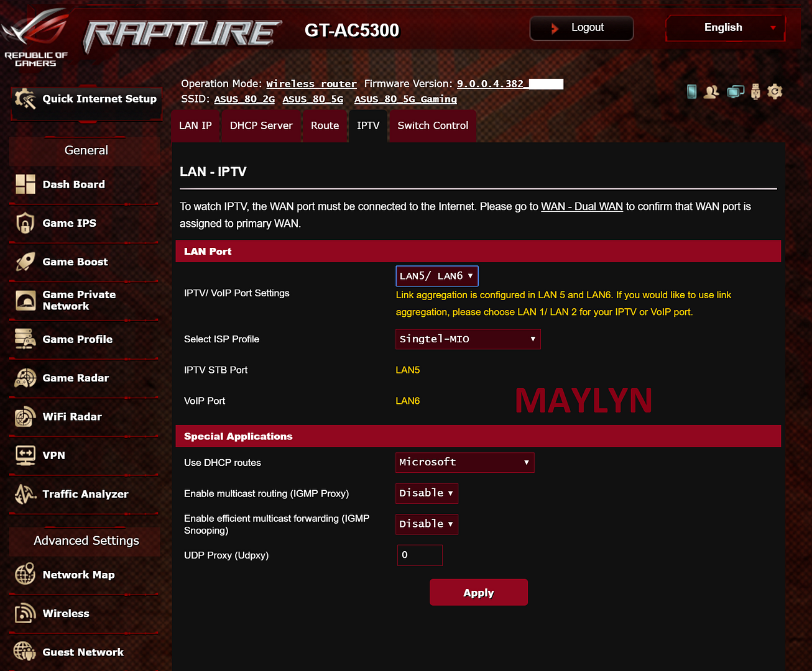The image size is (812, 671).
Task: Expand the IPTV/VoIP Port Settings dropdown
Action: [x=436, y=276]
